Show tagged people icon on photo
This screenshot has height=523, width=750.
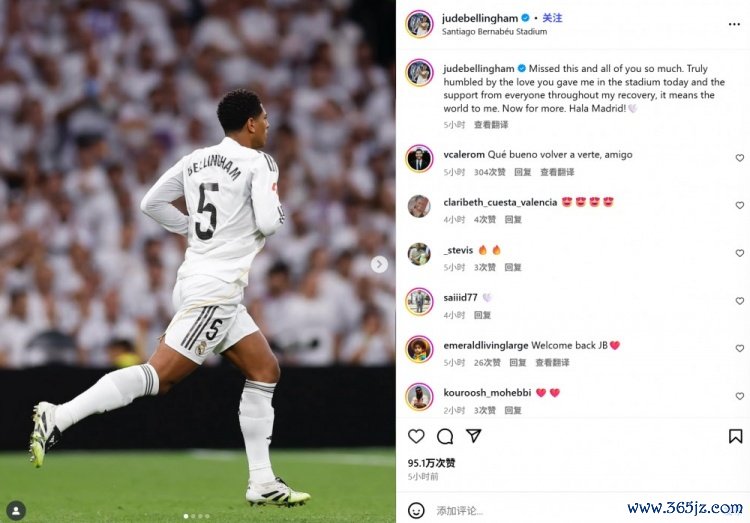[x=16, y=511]
